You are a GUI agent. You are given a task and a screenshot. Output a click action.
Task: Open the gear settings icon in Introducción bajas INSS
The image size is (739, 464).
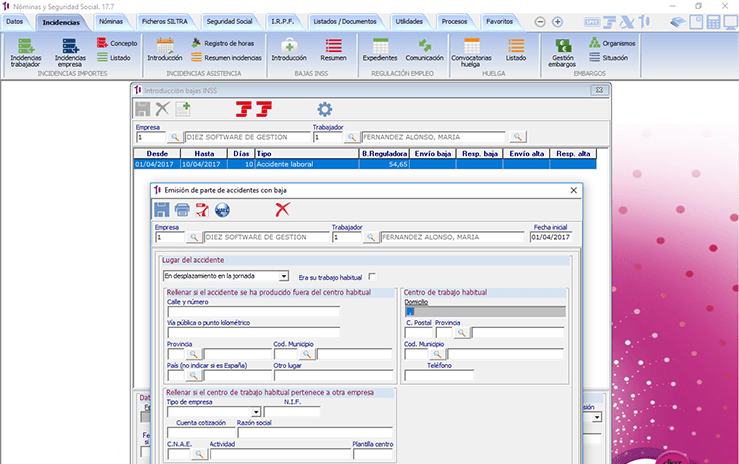pyautogui.click(x=323, y=109)
